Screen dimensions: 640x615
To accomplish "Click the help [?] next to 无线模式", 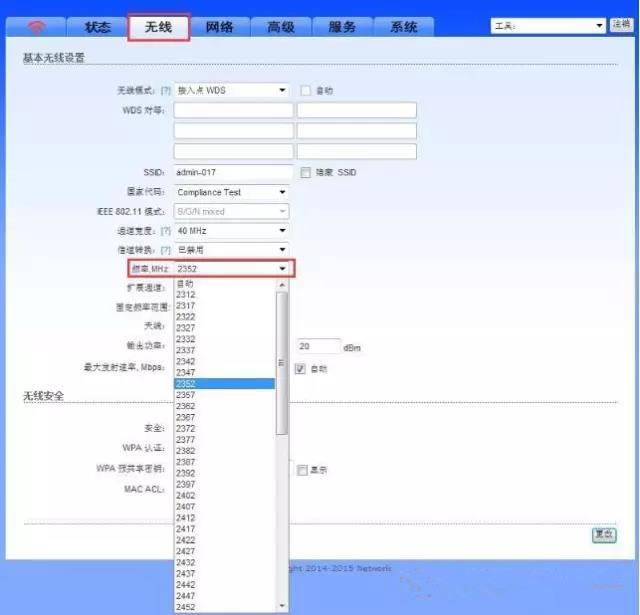I will click(x=165, y=91).
